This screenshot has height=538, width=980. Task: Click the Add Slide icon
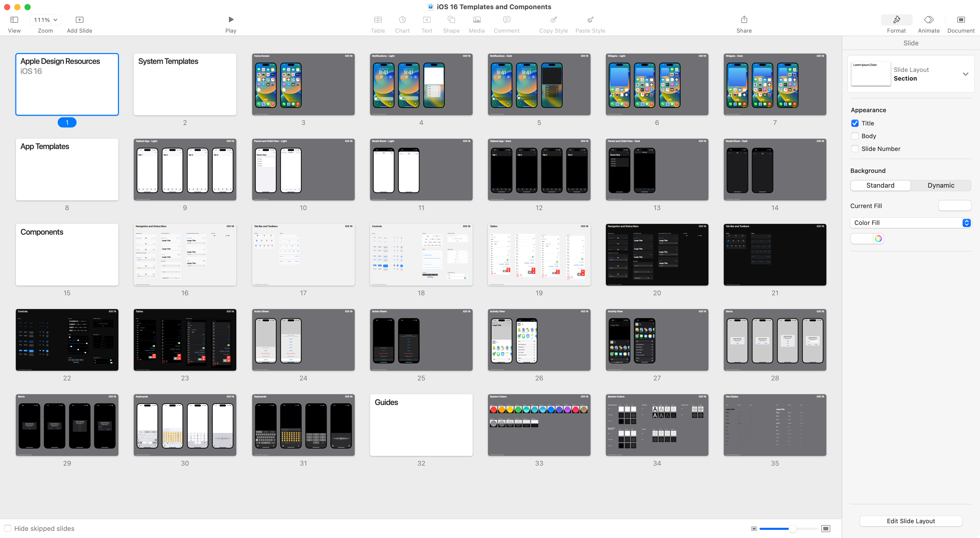(x=80, y=20)
